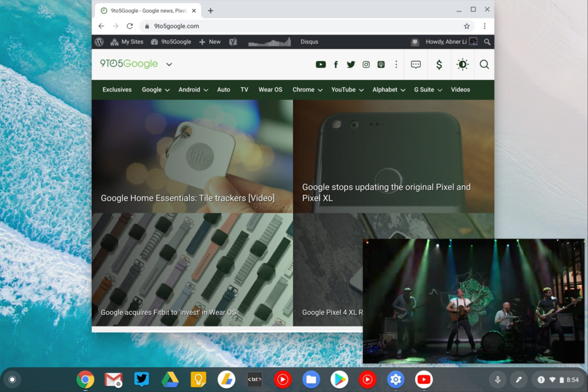Open stylus tools pen icon
Screen dimensions: 588x392
point(519,379)
